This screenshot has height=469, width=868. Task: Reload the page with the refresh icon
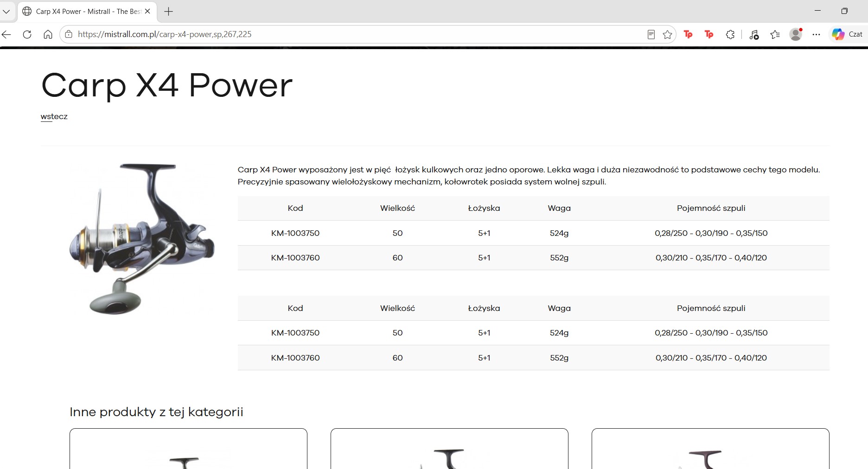click(27, 34)
